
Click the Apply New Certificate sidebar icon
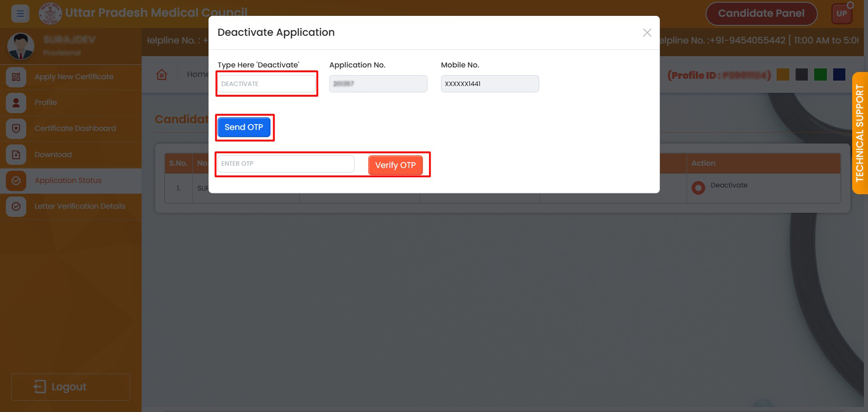(x=16, y=77)
